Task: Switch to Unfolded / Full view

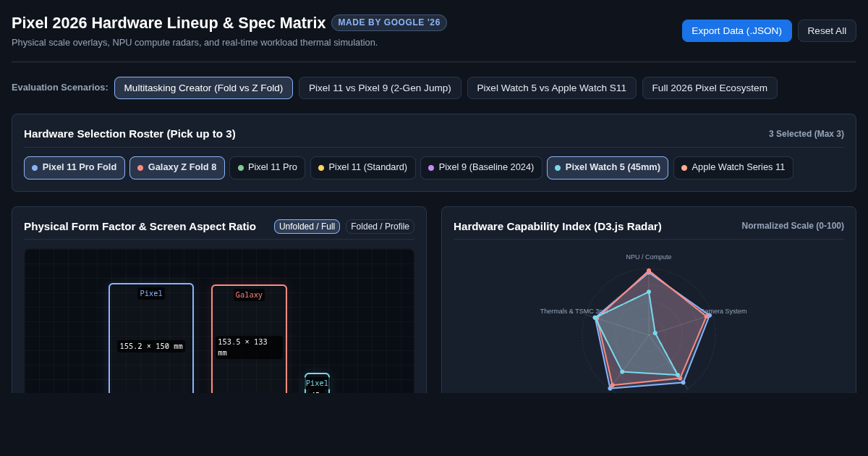Action: 307,227
